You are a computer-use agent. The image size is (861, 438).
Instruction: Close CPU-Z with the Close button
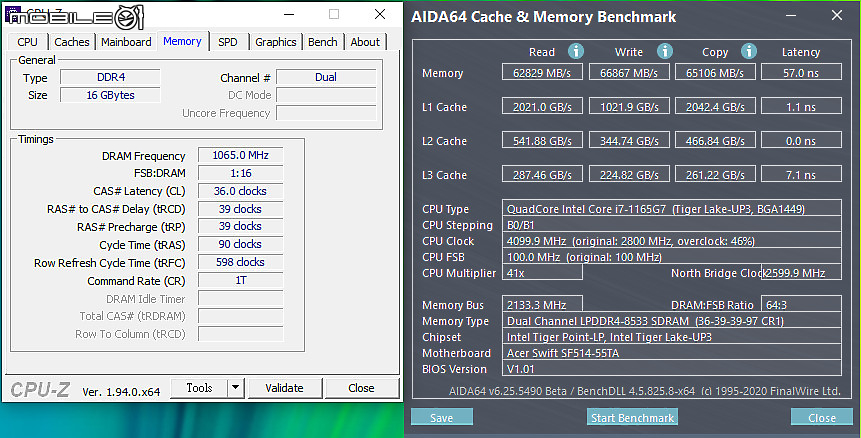tap(361, 388)
